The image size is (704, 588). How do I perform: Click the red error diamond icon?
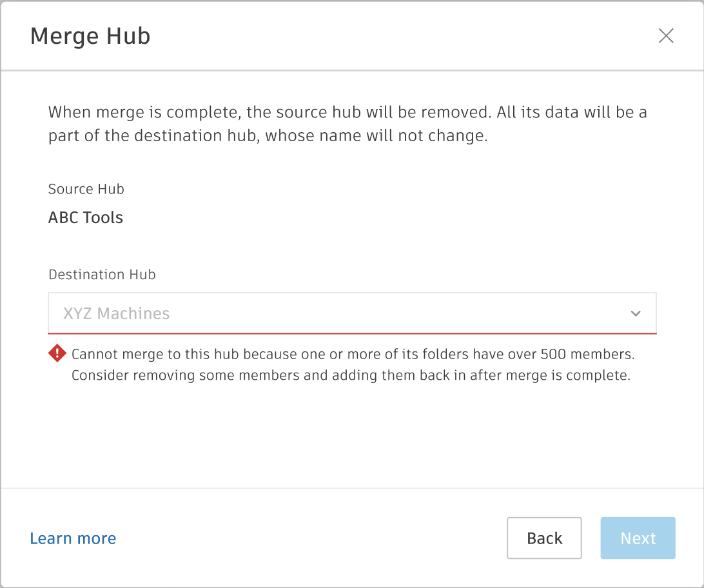[57, 353]
